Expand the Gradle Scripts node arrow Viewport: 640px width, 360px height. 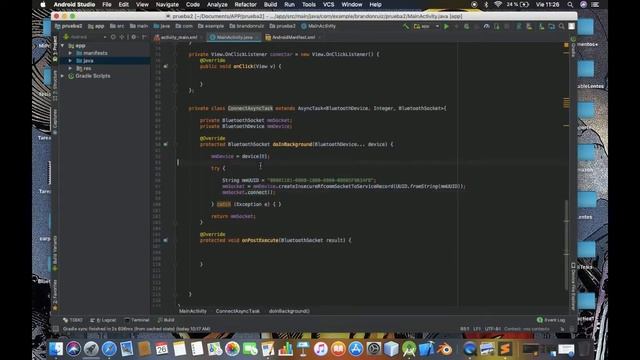click(62, 76)
